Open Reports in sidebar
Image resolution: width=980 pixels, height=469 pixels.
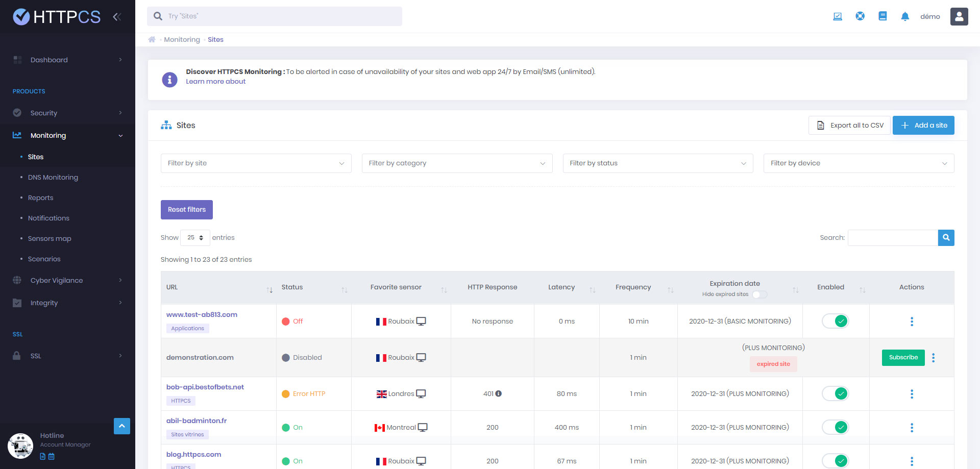pyautogui.click(x=40, y=198)
